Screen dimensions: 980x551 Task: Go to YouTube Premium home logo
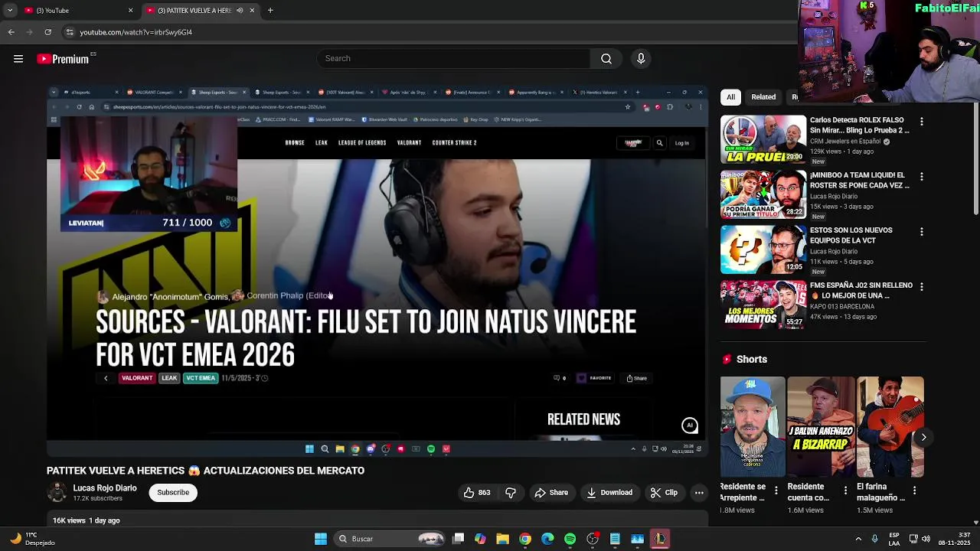[x=64, y=59]
